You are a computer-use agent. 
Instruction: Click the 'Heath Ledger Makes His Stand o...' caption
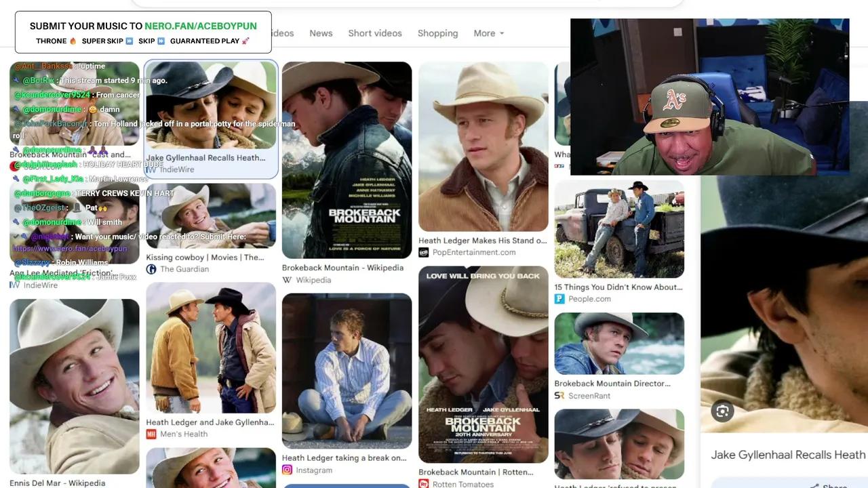tap(482, 241)
